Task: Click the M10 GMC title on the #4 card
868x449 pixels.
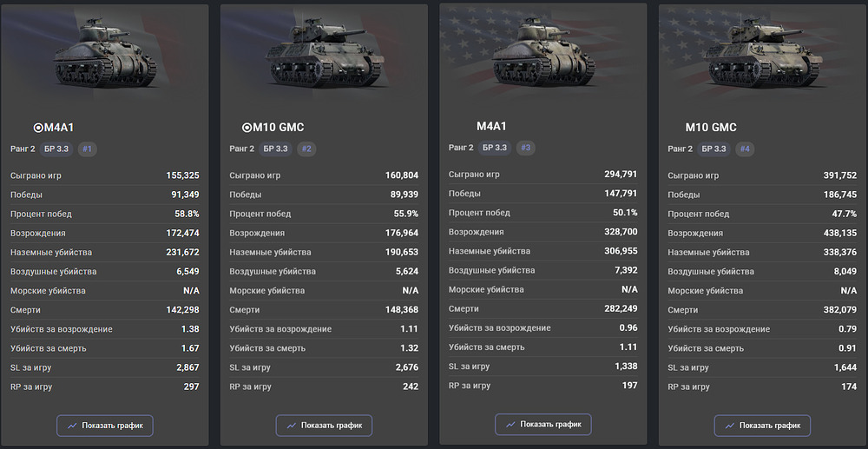Action: click(711, 128)
